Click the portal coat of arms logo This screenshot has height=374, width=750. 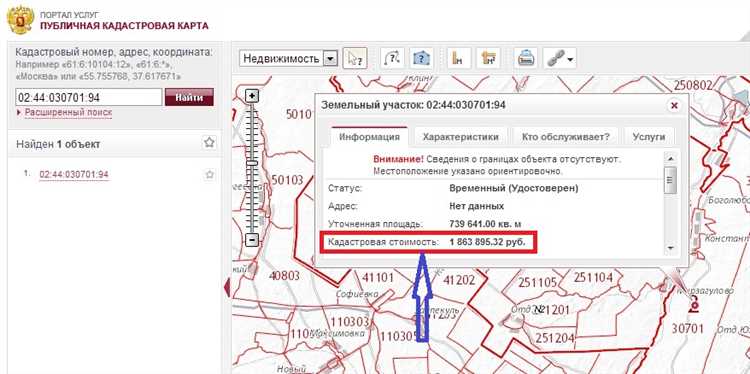coord(21,20)
